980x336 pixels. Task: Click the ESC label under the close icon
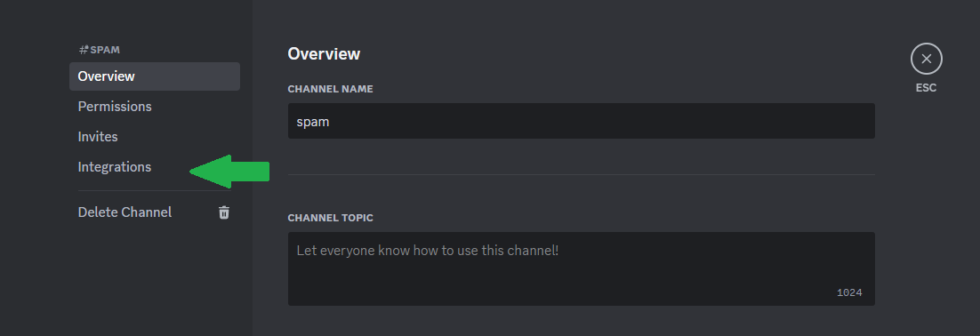[927, 88]
